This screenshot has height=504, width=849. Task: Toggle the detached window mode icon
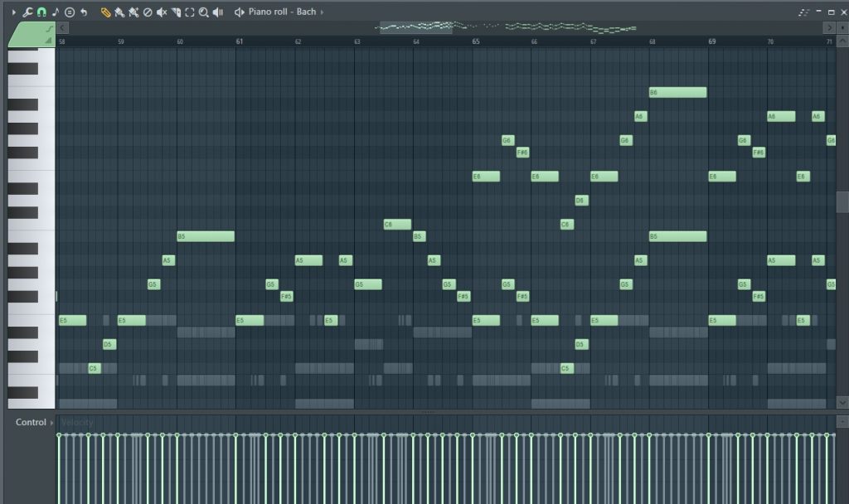pos(803,12)
